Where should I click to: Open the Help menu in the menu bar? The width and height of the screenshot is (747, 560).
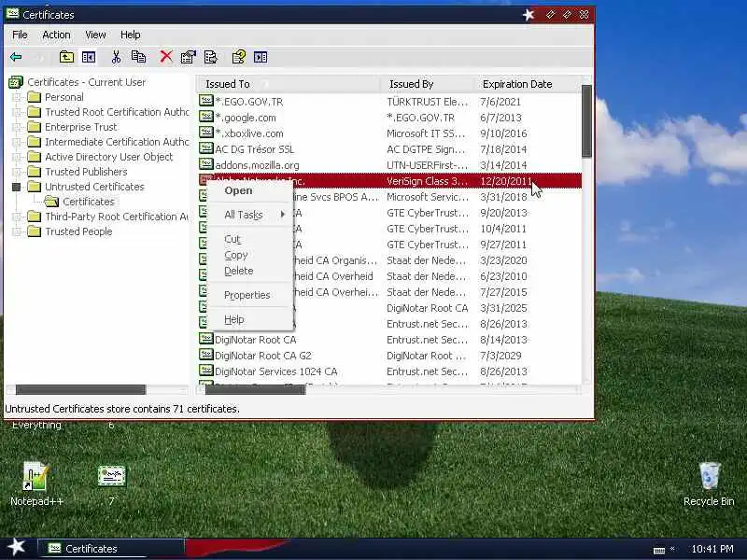130,35
